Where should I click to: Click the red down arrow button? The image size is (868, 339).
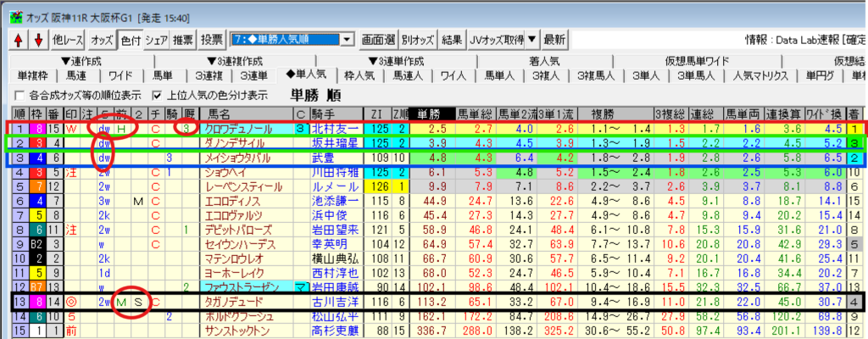pyautogui.click(x=36, y=40)
